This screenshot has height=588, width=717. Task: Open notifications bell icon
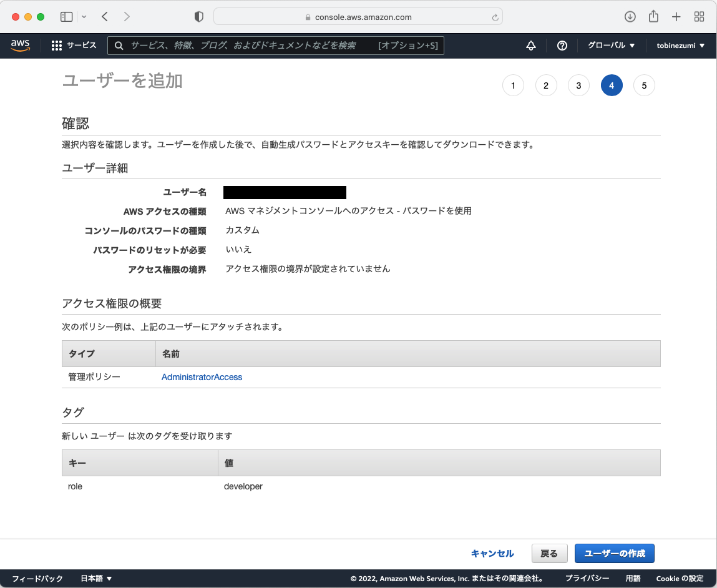click(x=531, y=46)
